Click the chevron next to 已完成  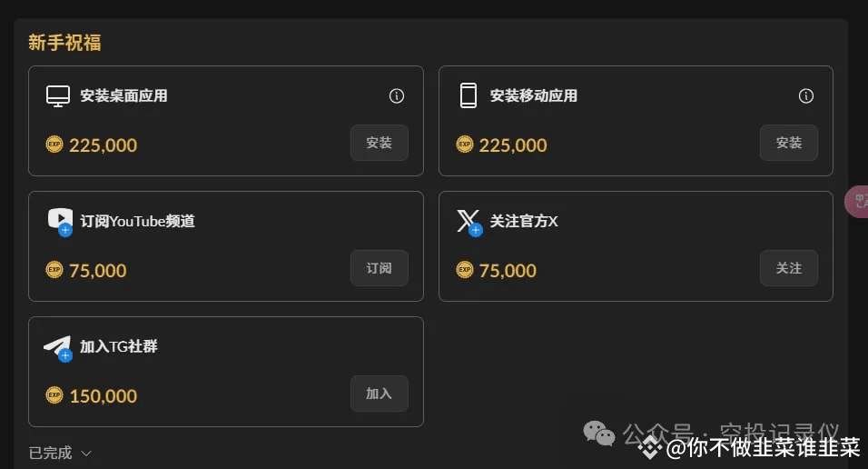[86, 454]
